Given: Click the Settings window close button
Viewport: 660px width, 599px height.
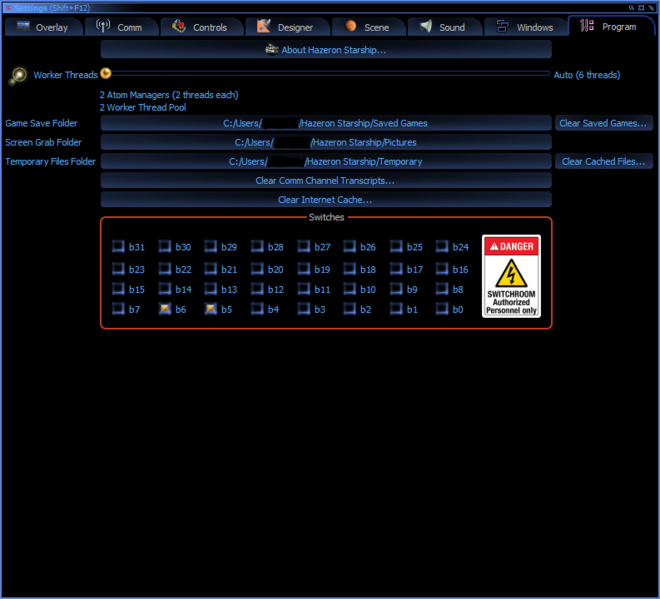Looking at the screenshot, I should pyautogui.click(x=651, y=8).
